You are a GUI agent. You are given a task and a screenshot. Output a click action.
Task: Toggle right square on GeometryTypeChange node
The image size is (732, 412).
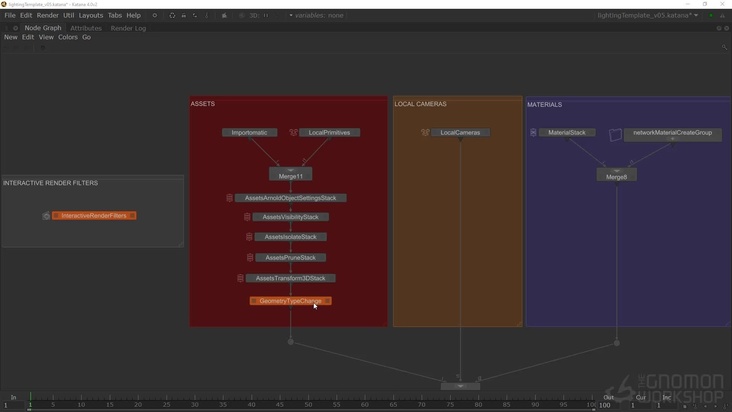pyautogui.click(x=327, y=301)
